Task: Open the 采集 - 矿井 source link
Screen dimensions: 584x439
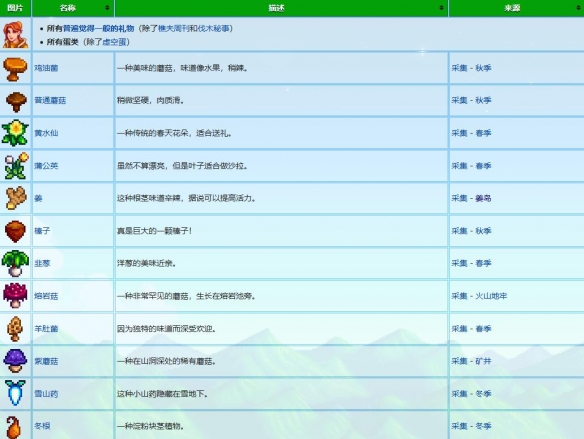Action: click(x=472, y=361)
